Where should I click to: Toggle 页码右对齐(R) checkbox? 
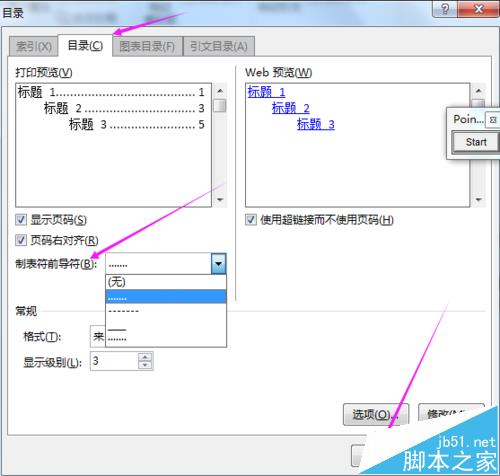(x=21, y=240)
